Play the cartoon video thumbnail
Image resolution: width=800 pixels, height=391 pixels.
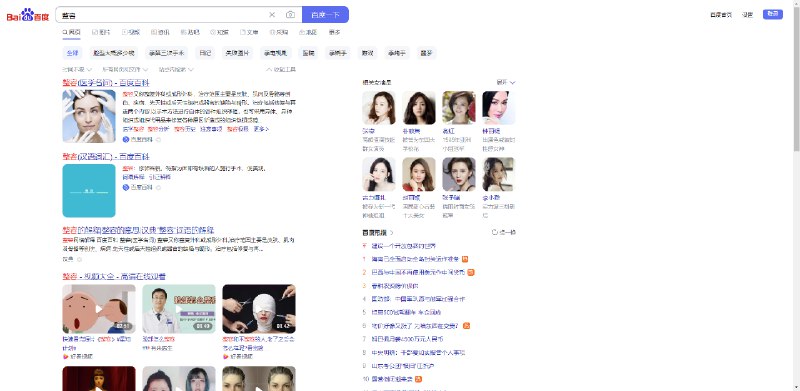99,309
